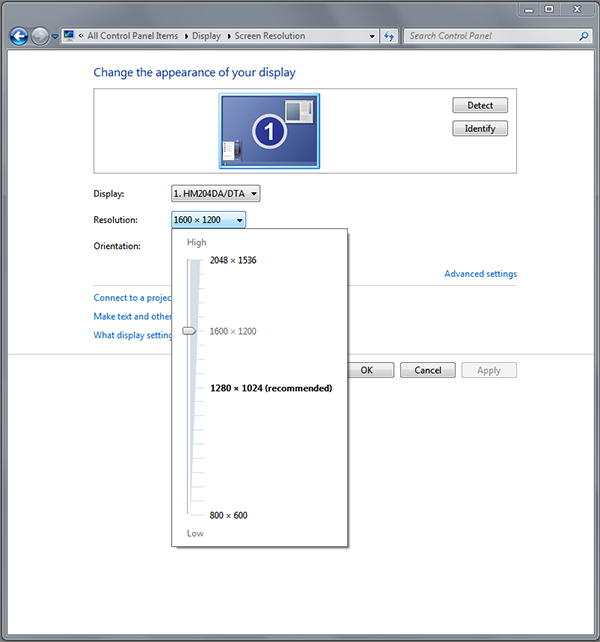Click the 1600 × 1200 slider label
Image resolution: width=600 pixels, height=642 pixels.
[233, 331]
